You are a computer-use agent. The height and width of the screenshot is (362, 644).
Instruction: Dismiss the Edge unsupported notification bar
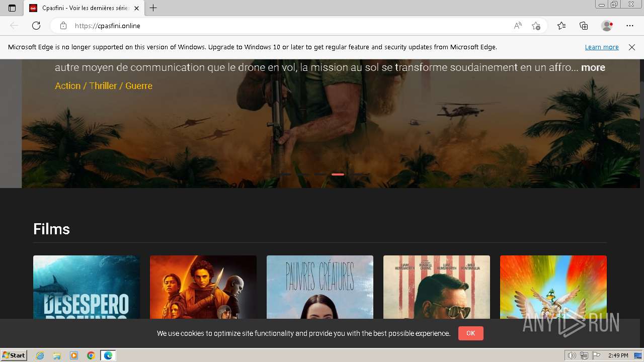pos(632,47)
